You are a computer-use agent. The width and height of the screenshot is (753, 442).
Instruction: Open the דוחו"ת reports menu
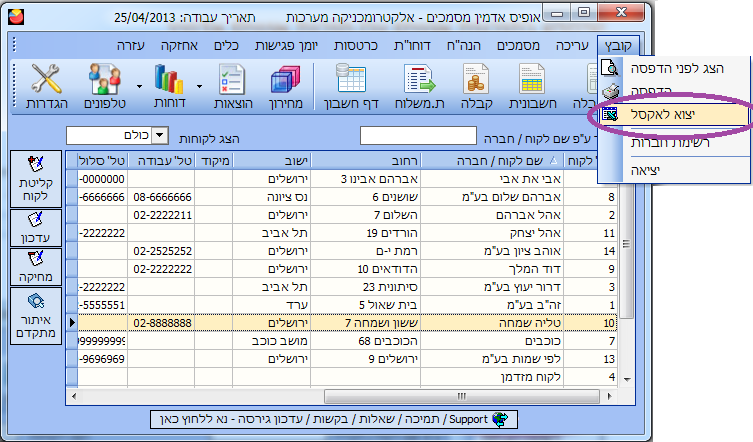[412, 46]
